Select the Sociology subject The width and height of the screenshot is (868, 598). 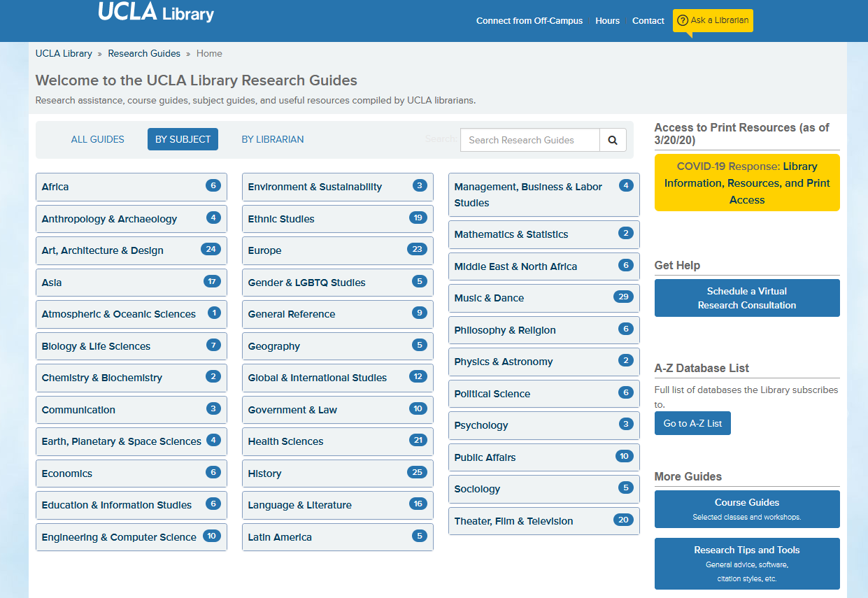[x=544, y=489]
